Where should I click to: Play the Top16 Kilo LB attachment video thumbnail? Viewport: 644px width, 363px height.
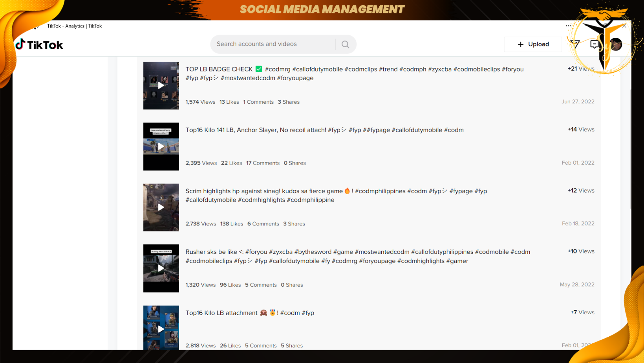pyautogui.click(x=161, y=328)
